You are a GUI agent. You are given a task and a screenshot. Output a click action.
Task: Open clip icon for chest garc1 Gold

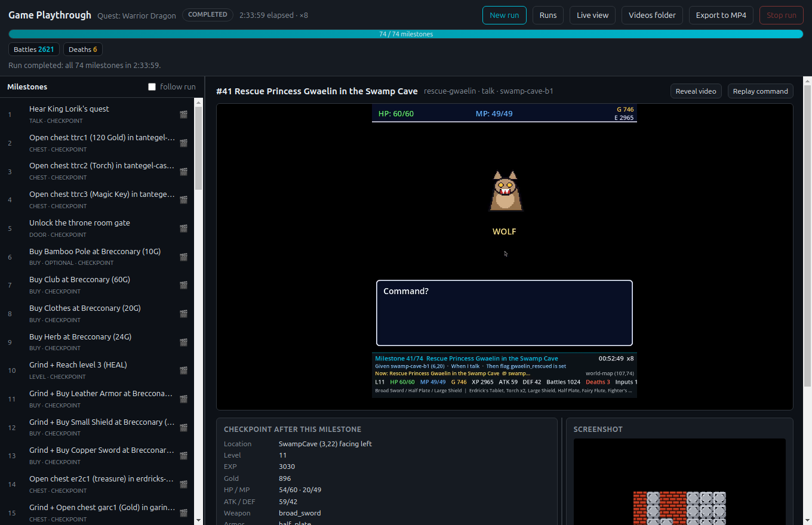183,513
